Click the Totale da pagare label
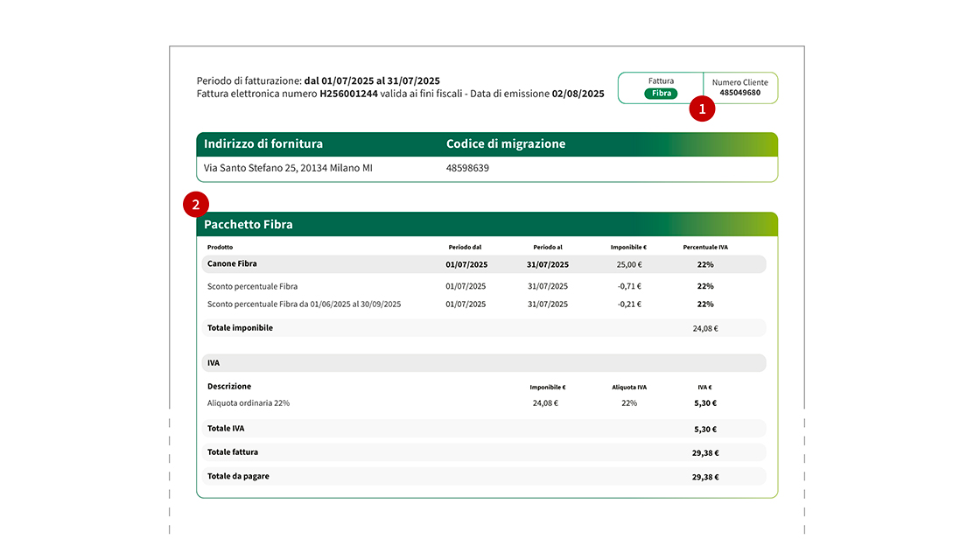 (x=238, y=476)
